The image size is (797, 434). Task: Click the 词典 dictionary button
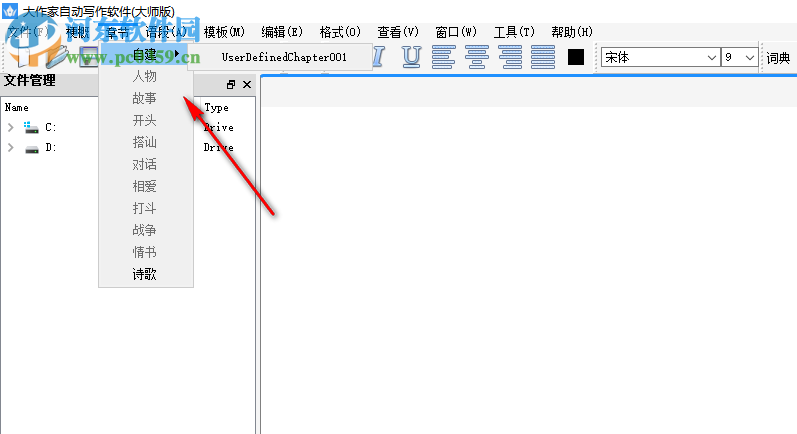[778, 58]
